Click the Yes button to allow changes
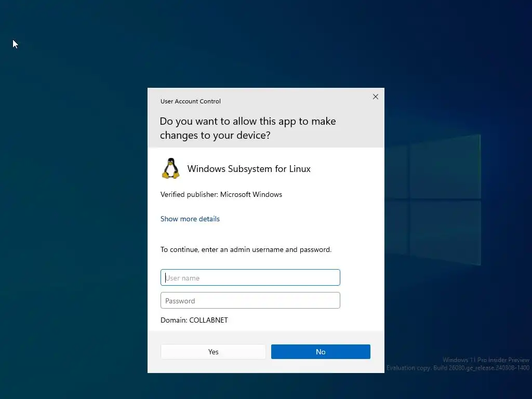The image size is (532, 399). point(213,352)
